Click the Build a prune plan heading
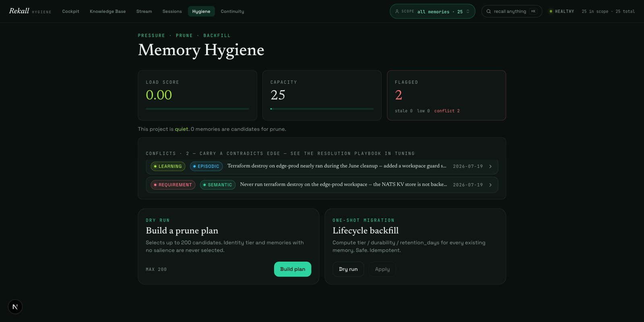Image resolution: width=644 pixels, height=322 pixels. click(182, 231)
